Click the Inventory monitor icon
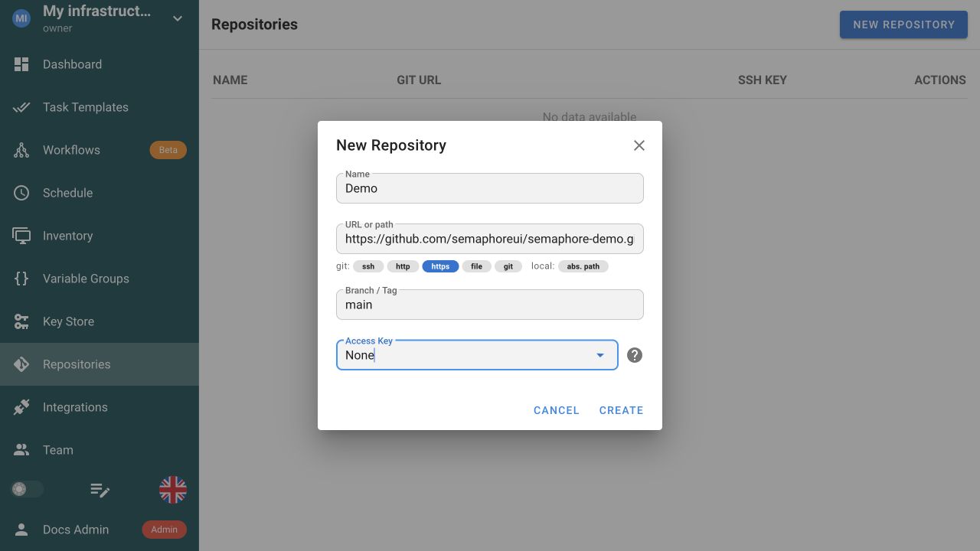The height and width of the screenshot is (551, 980). tap(21, 236)
